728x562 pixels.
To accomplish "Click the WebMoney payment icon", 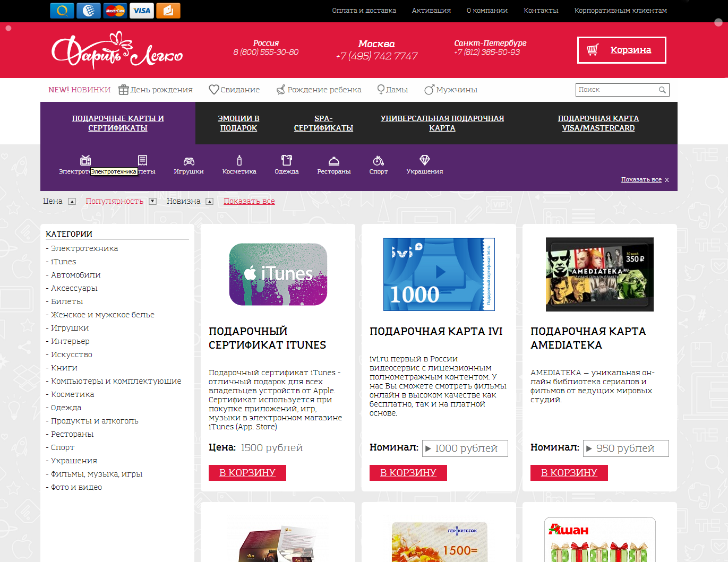I will 89,11.
